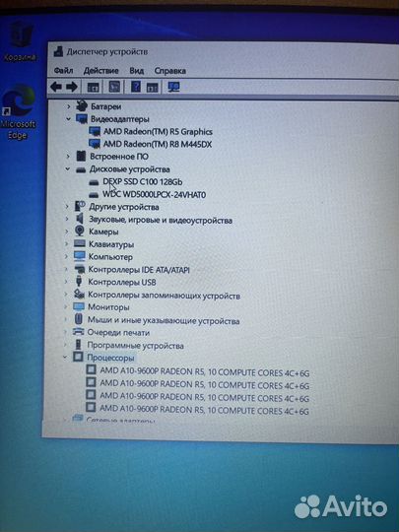Screen dimensions: 399x532
Task: Click the Back arrow in toolbar
Action: tap(56, 87)
